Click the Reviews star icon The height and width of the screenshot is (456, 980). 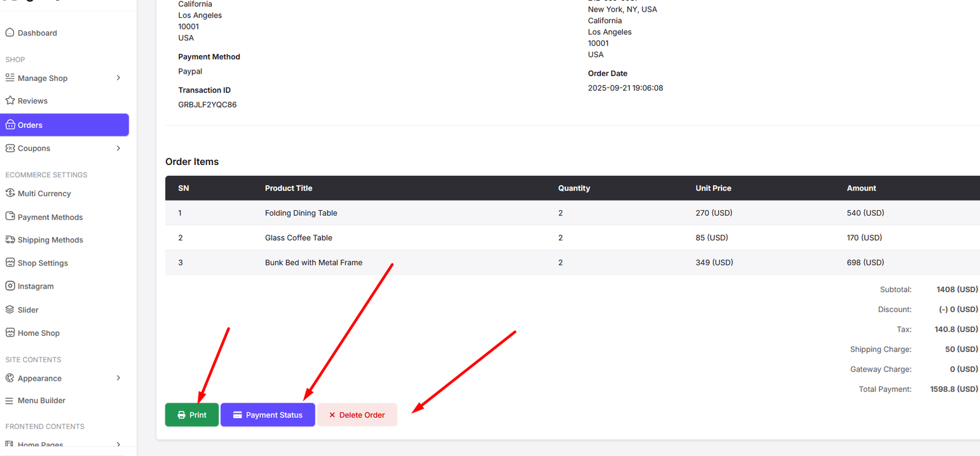tap(10, 101)
